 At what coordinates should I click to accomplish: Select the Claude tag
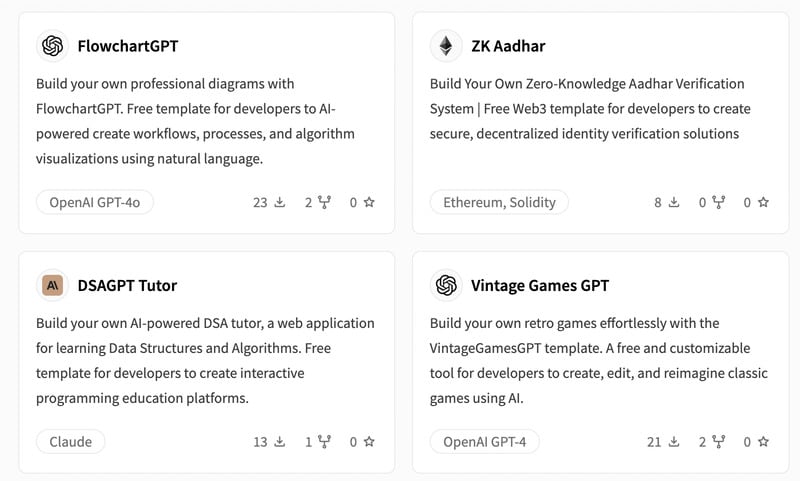tap(70, 441)
